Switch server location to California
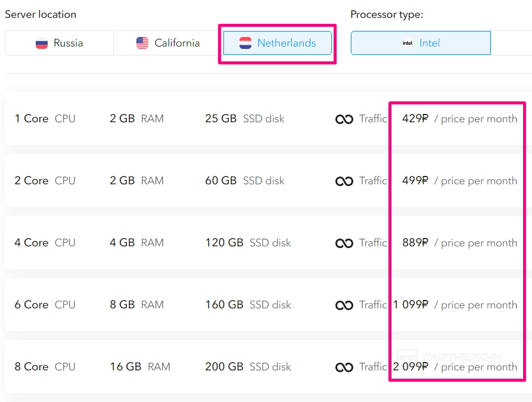Viewport: 532px width, 402px height. coord(167,43)
